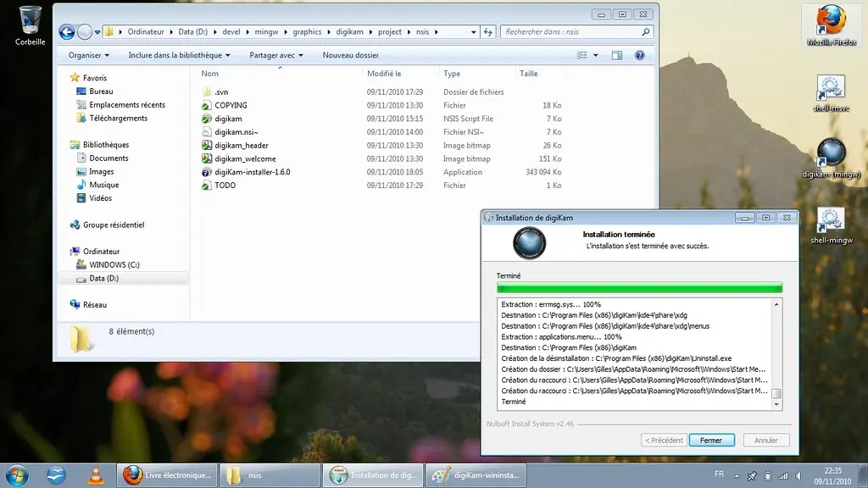
Task: Navigate to digikam in the breadcrumb path
Action: pyautogui.click(x=349, y=31)
